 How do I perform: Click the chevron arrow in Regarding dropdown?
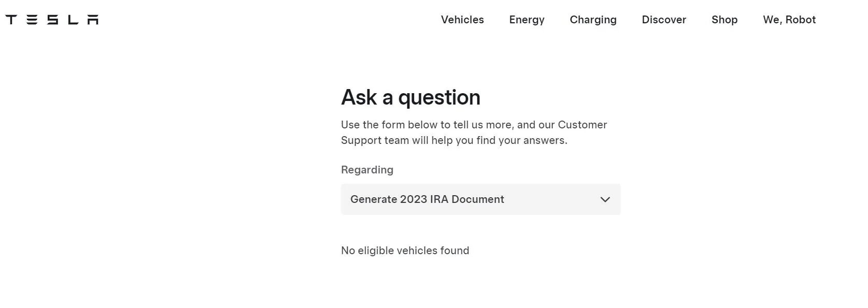pyautogui.click(x=605, y=199)
